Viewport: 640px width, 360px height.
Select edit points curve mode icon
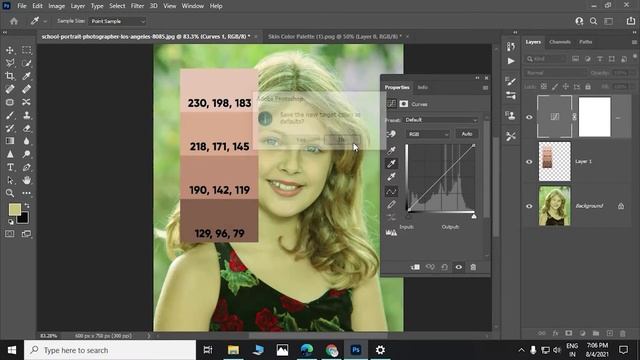click(391, 191)
